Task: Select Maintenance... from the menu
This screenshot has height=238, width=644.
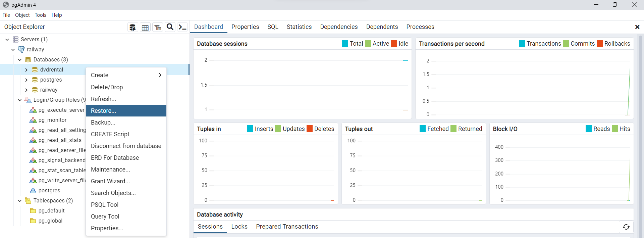Action: click(126, 170)
